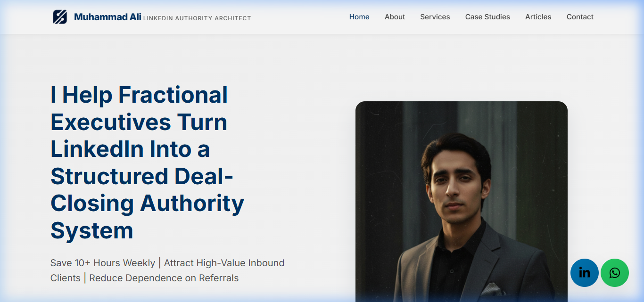Go to the Contact page
Image resolution: width=644 pixels, height=302 pixels.
(580, 17)
